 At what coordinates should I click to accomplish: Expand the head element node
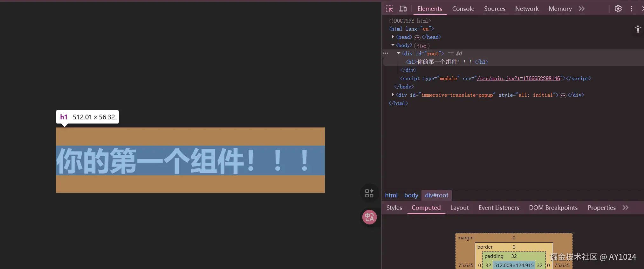393,37
